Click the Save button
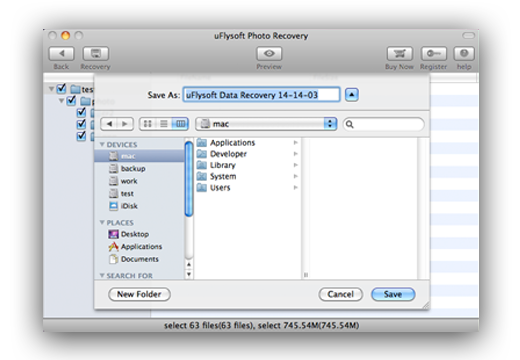The width and height of the screenshot is (520, 360). pos(393,294)
